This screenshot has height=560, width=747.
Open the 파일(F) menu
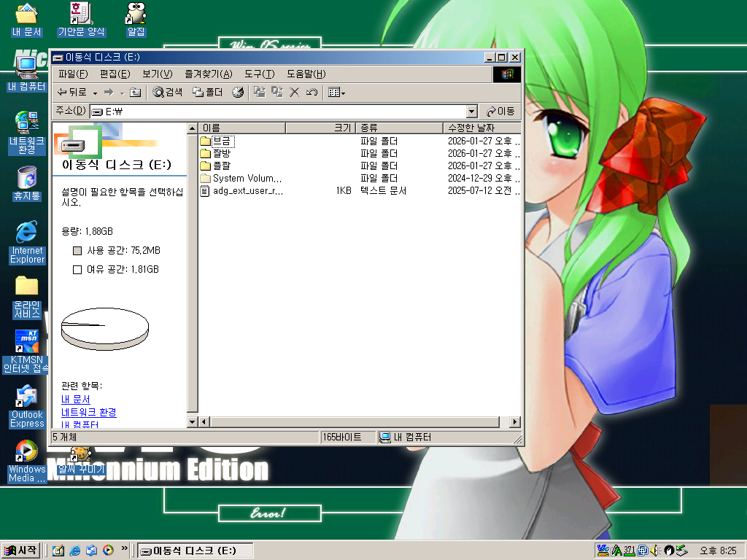(x=72, y=74)
